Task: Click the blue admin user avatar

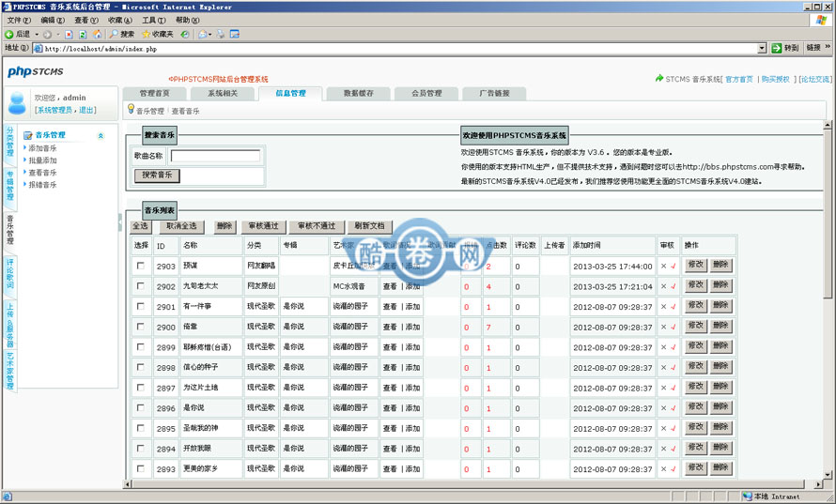Action: pyautogui.click(x=17, y=103)
